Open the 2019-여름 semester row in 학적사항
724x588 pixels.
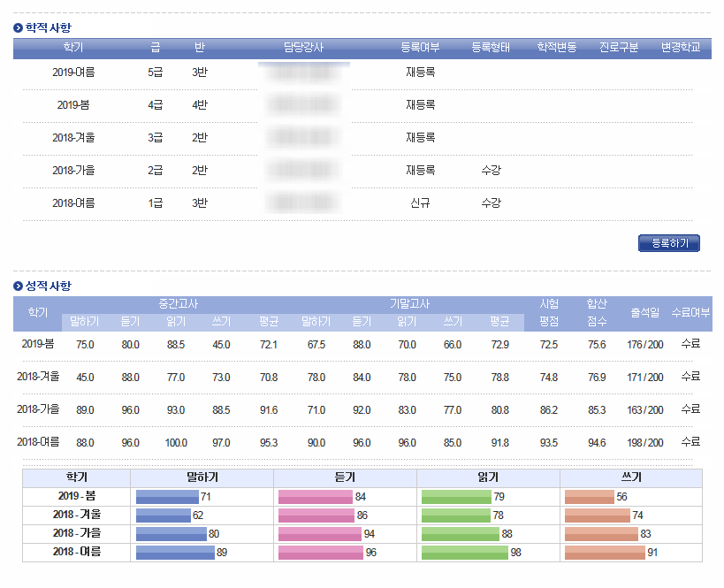73,73
